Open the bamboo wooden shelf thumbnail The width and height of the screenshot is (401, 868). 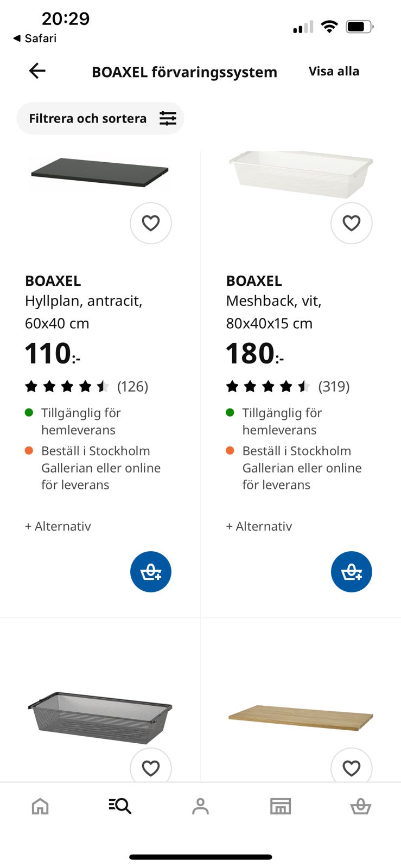(301, 717)
